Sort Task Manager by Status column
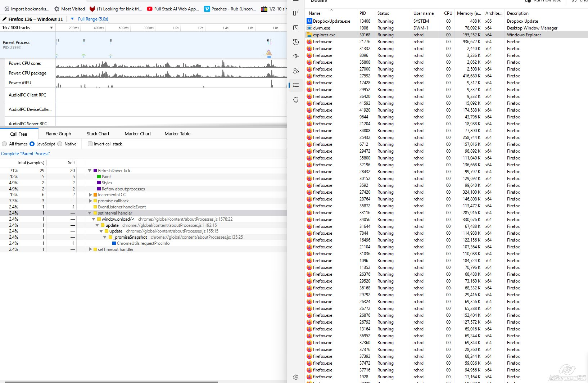Screen dimensions: 588x383 [x=393, y=13]
